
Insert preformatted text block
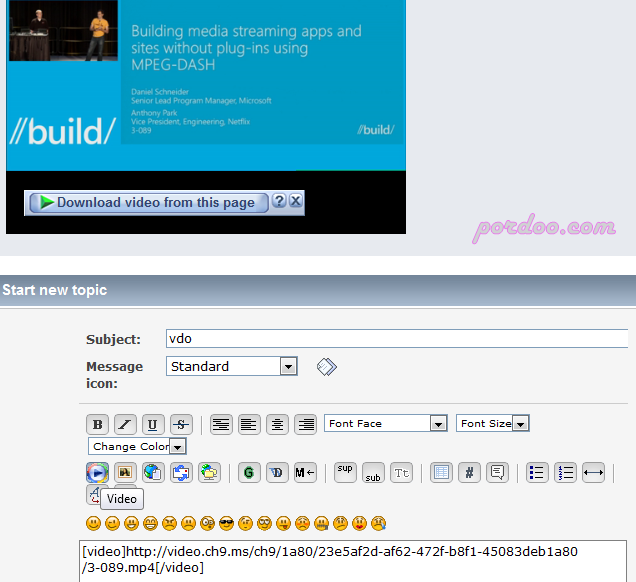[x=221, y=424]
